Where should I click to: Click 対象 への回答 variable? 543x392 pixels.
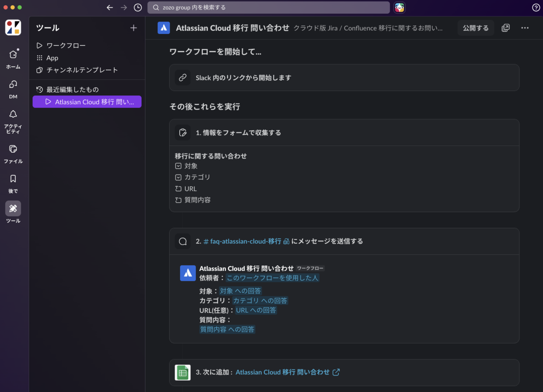pyautogui.click(x=240, y=291)
